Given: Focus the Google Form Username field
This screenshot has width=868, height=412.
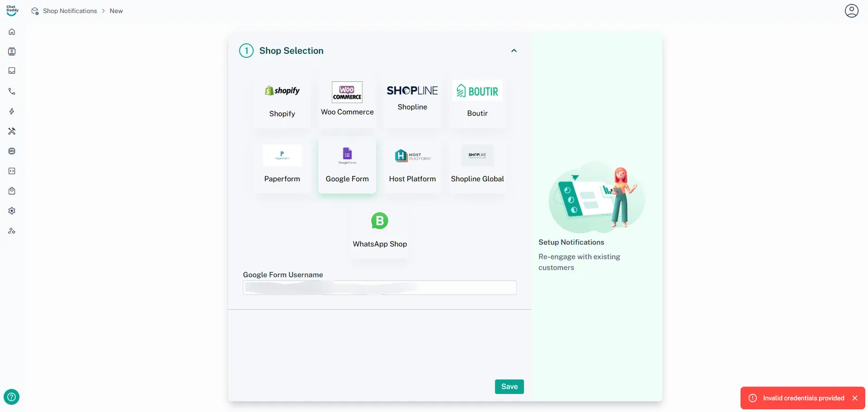Looking at the screenshot, I should pos(379,288).
